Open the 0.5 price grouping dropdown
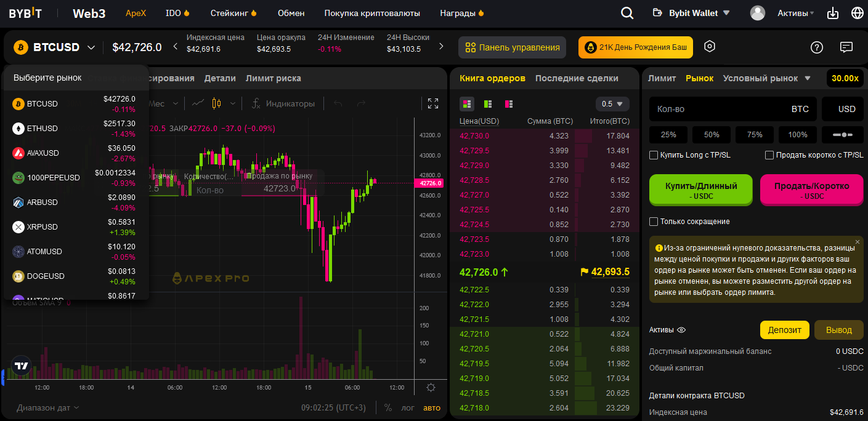Image resolution: width=868 pixels, height=421 pixels. (x=612, y=103)
